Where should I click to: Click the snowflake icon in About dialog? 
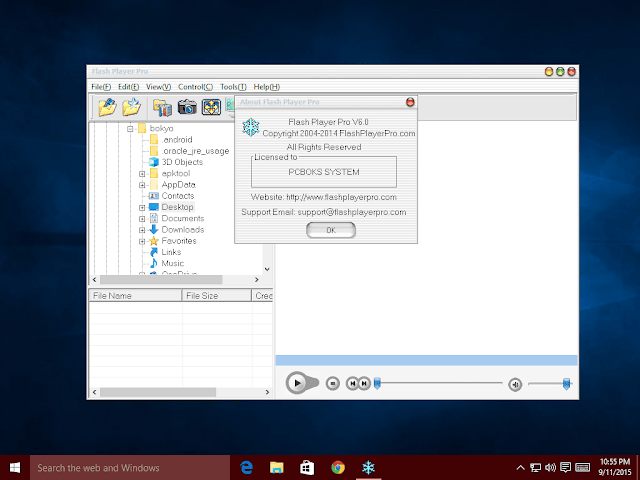[251, 127]
